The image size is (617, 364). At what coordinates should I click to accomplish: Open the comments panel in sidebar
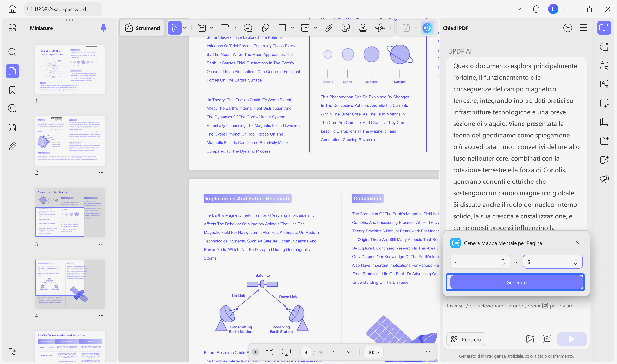point(12,108)
